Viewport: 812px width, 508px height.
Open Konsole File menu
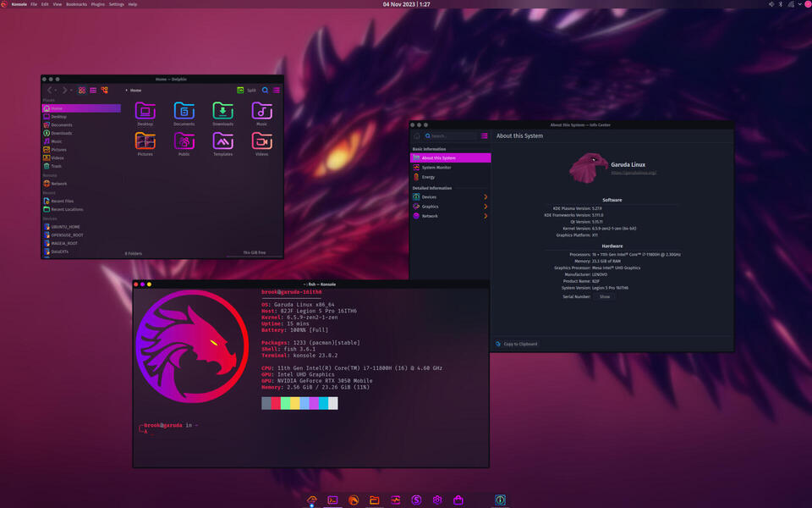(x=34, y=4)
